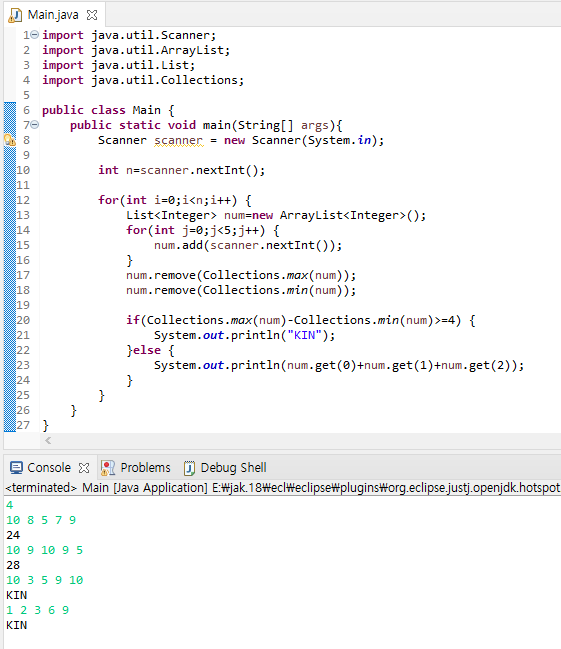Click the 'public static void main' signature

[206, 125]
